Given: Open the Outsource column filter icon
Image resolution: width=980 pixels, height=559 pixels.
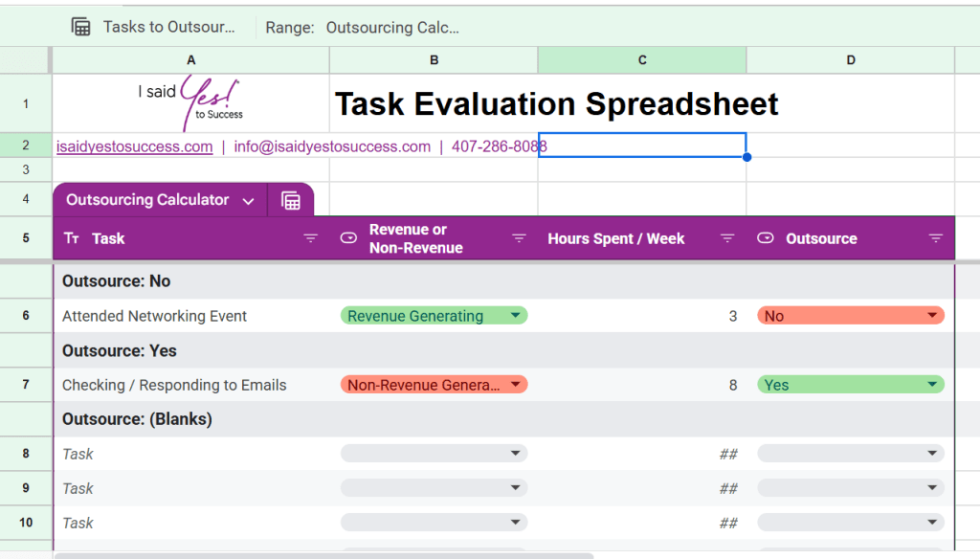Looking at the screenshot, I should coord(935,238).
